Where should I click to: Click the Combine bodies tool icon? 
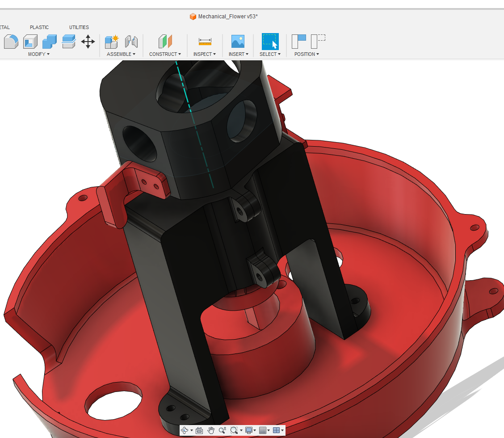[x=50, y=42]
